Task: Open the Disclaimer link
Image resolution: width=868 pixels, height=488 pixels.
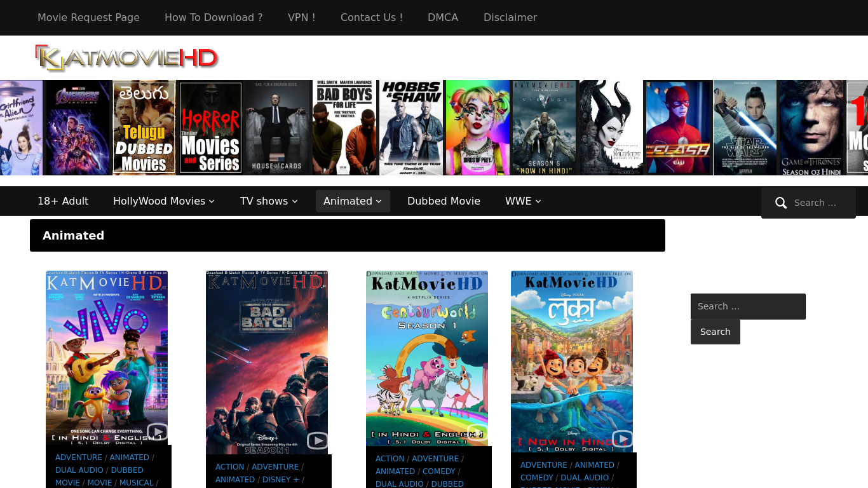Action: [510, 17]
